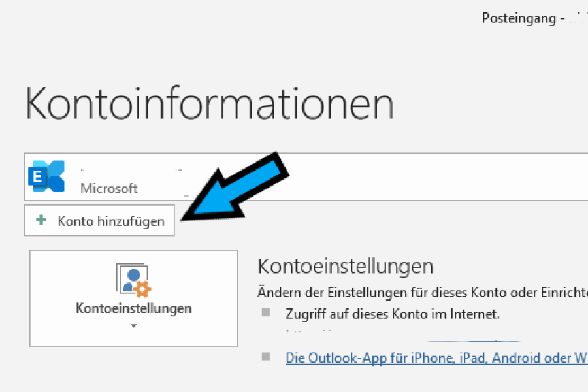This screenshot has width=588, height=392.
Task: Click the "Kontoeinstellungen" section heading
Action: click(x=346, y=267)
